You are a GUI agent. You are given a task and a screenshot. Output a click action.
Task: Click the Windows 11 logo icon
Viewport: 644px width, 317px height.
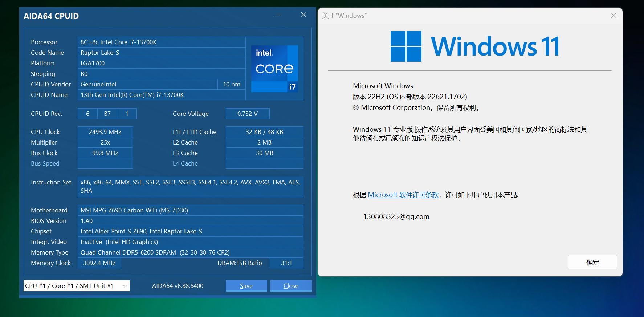(x=406, y=46)
